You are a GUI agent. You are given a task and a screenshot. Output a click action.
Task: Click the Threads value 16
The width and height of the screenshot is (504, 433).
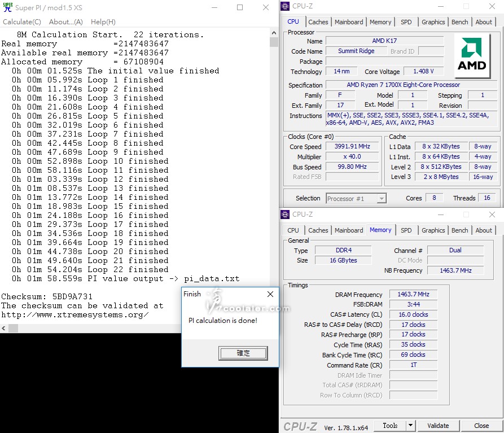click(x=487, y=198)
